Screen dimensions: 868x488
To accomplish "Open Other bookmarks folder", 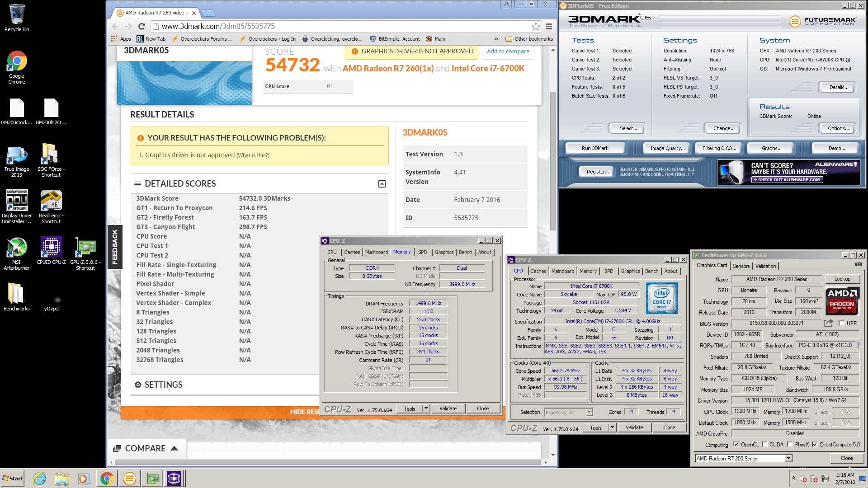I will (529, 39).
